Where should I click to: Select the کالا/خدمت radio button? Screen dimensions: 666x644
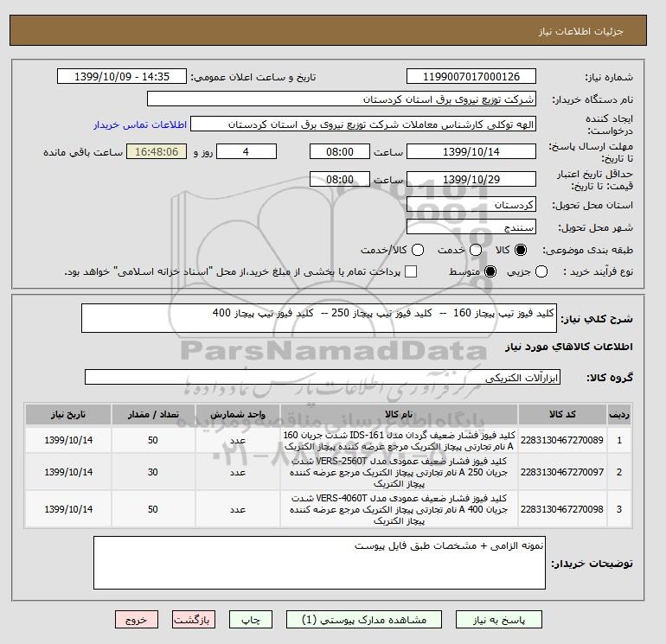[418, 250]
